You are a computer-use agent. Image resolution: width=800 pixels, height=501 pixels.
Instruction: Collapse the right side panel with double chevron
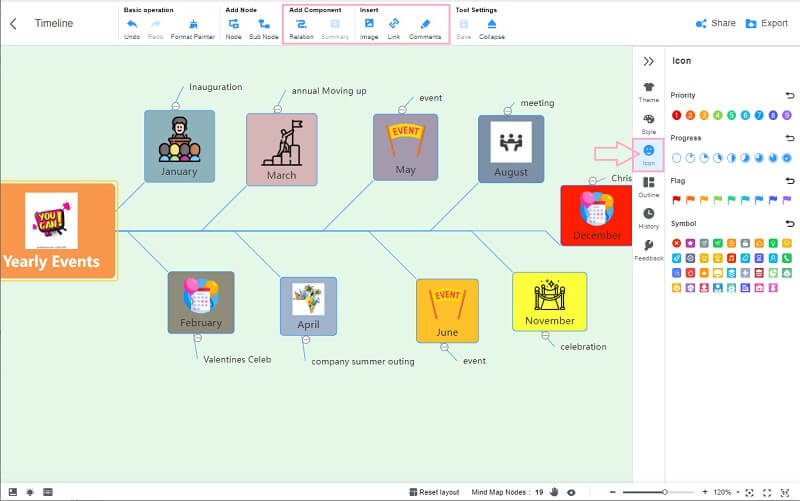(x=649, y=61)
